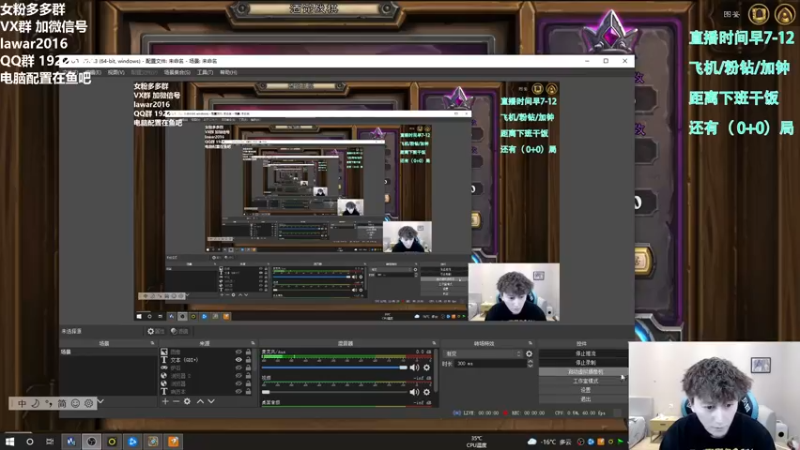This screenshot has width=800, height=450.
Task: Move selected source up
Action: tap(200, 402)
